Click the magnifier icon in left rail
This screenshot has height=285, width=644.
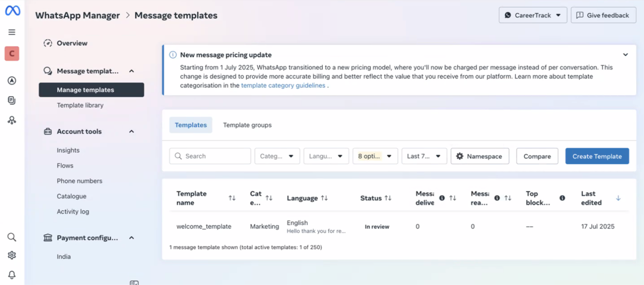pyautogui.click(x=12, y=237)
